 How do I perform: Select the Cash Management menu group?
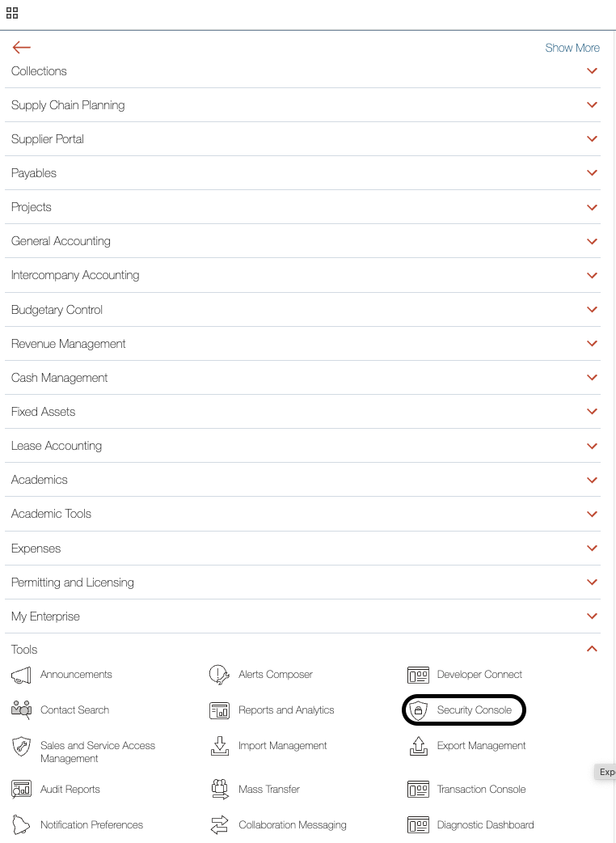pyautogui.click(x=60, y=378)
